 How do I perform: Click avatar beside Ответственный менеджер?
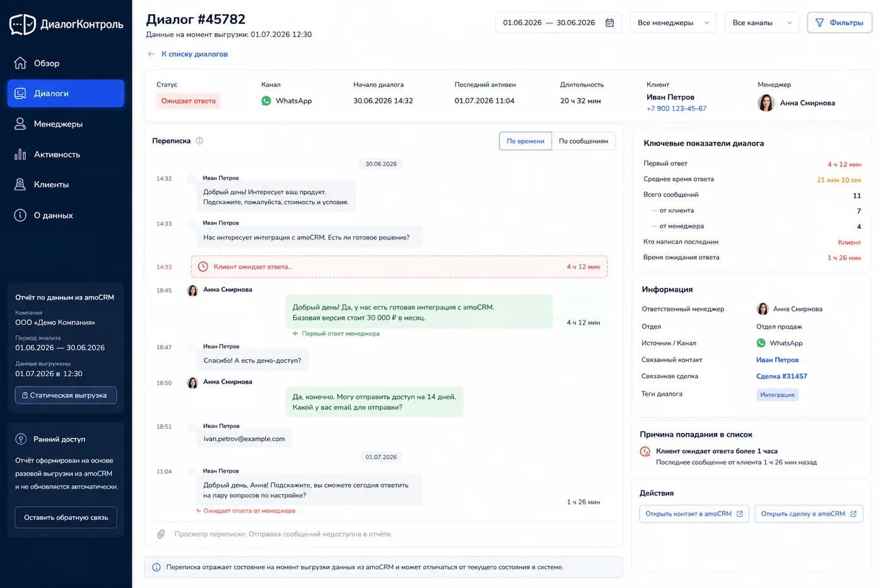763,309
